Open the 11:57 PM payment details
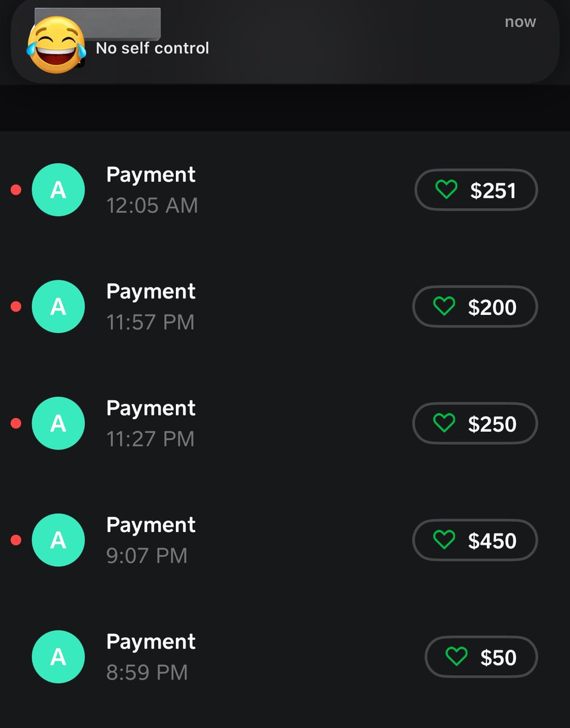Screen dimensions: 570x728 click(x=285, y=306)
